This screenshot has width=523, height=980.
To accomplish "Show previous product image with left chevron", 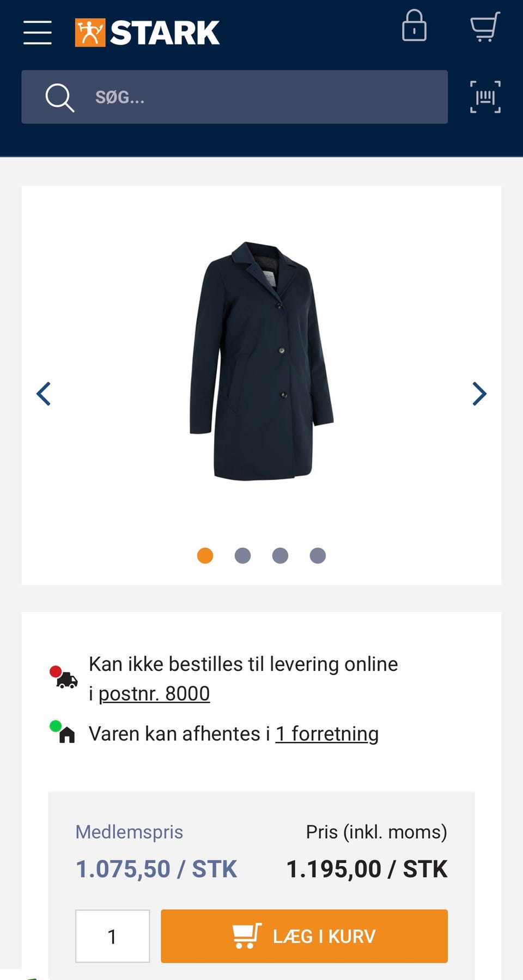I will click(44, 394).
